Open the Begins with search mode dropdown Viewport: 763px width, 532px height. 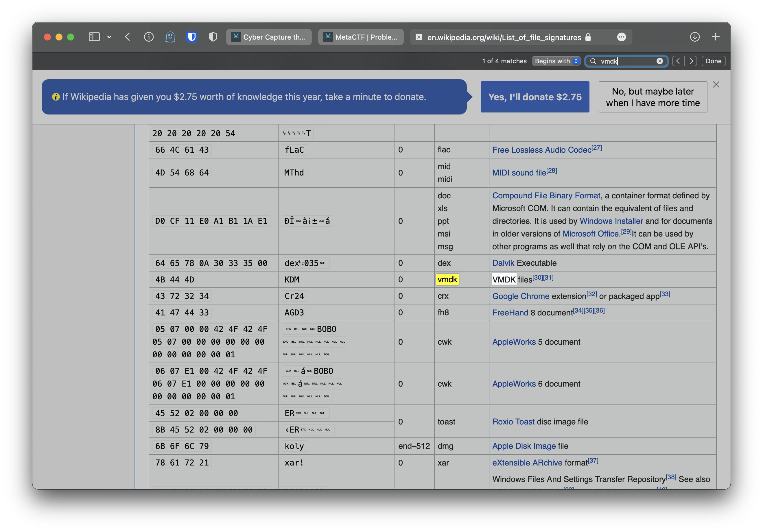coord(556,61)
